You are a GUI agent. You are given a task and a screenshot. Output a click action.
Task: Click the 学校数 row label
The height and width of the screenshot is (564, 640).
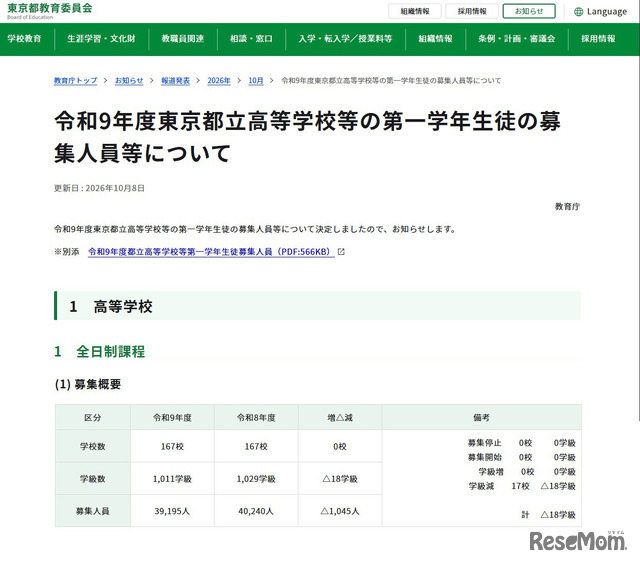click(x=93, y=446)
